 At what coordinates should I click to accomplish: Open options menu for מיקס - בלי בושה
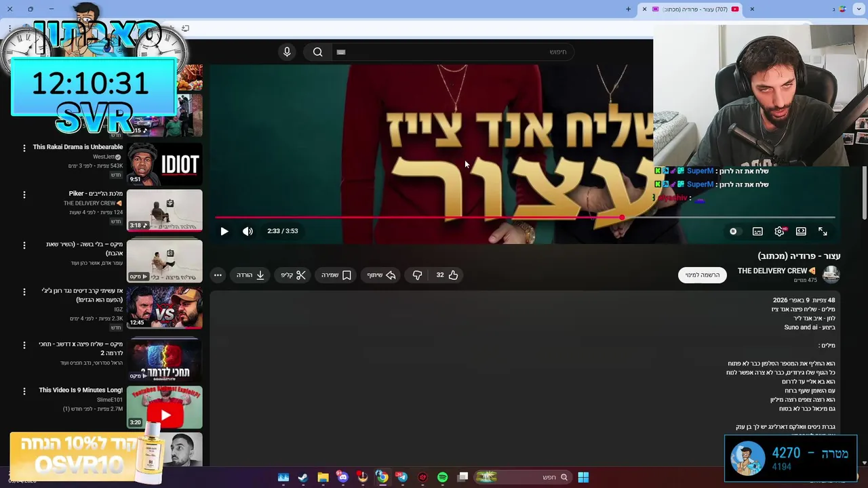click(x=24, y=245)
